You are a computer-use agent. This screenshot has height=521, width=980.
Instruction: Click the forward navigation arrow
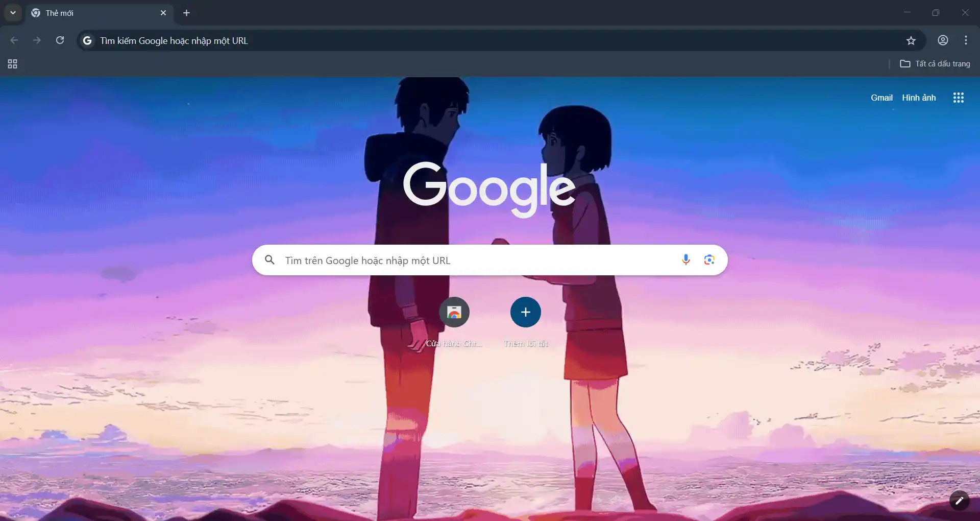(37, 40)
